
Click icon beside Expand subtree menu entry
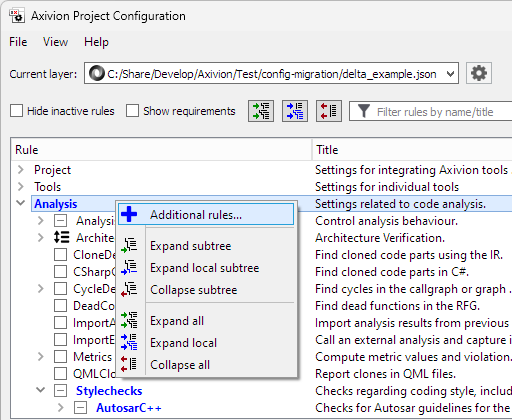pos(129,245)
